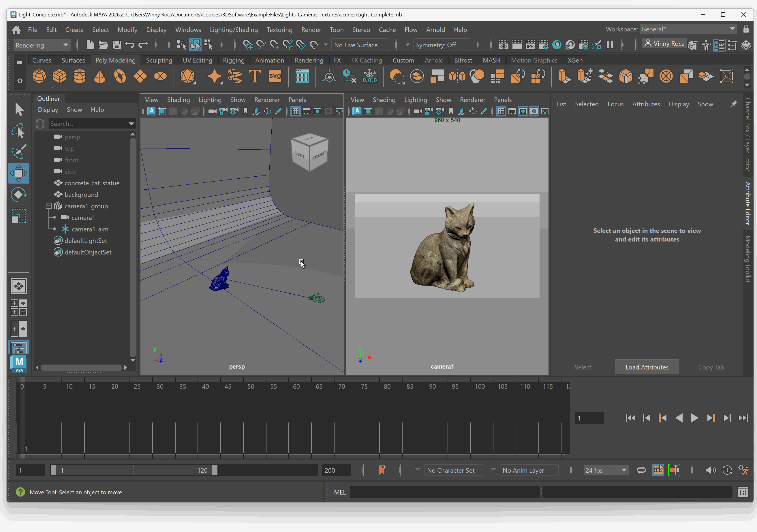Open the Render Settings clapperboard icon
757x532 pixels.
(x=543, y=45)
